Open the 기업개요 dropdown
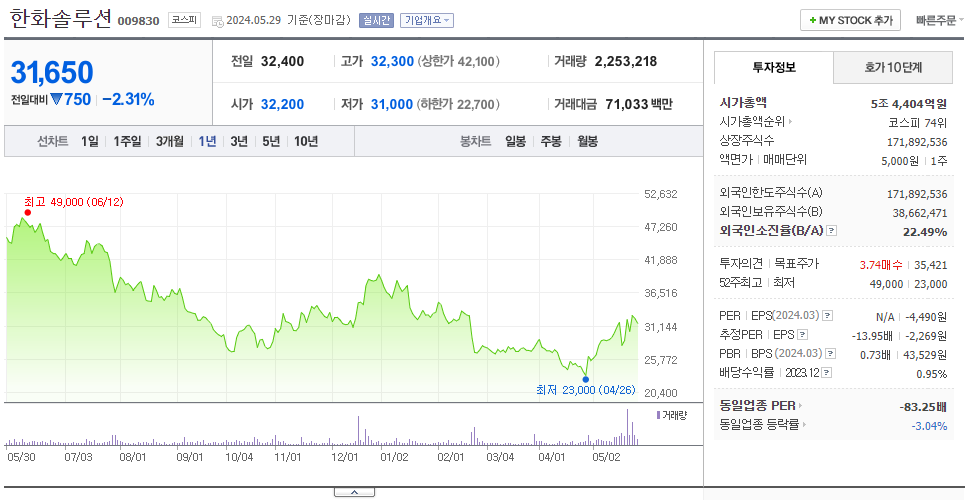The height and width of the screenshot is (500, 968). tap(427, 20)
